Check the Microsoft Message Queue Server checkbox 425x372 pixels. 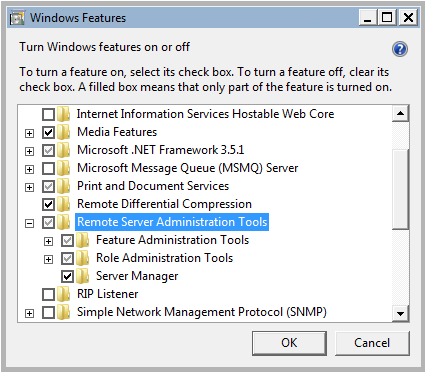pos(48,169)
